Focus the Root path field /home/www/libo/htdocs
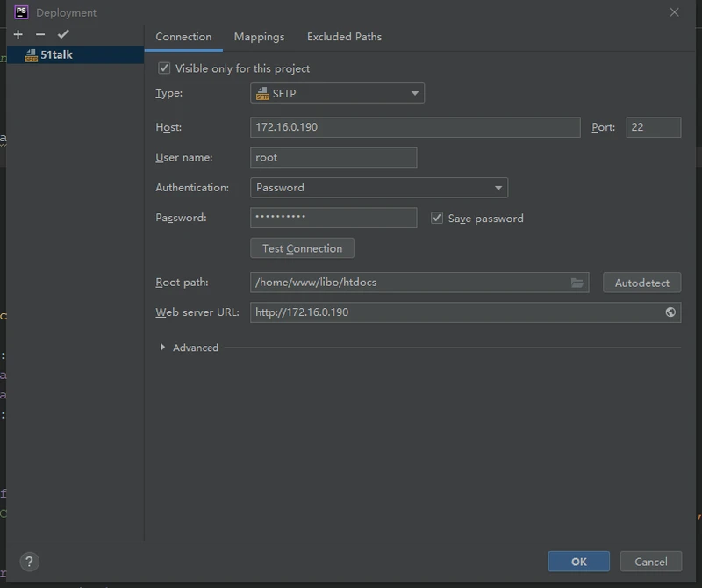Screen dimensions: 702x588 tap(419, 283)
